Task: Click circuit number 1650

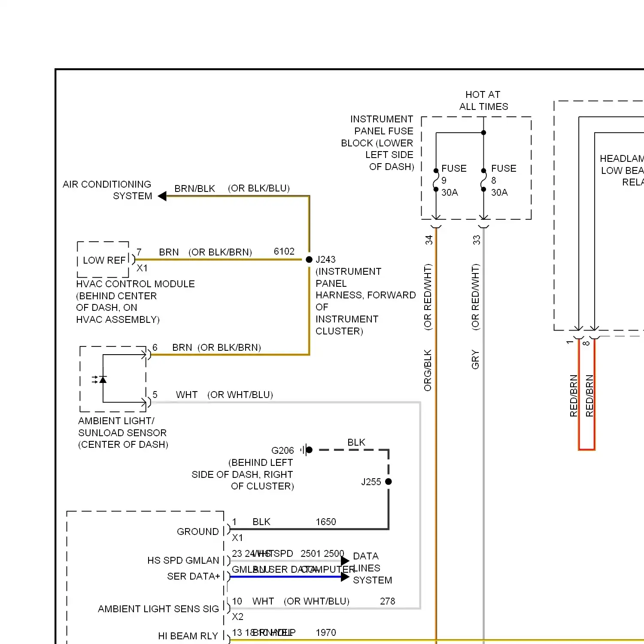Action: pos(326,522)
